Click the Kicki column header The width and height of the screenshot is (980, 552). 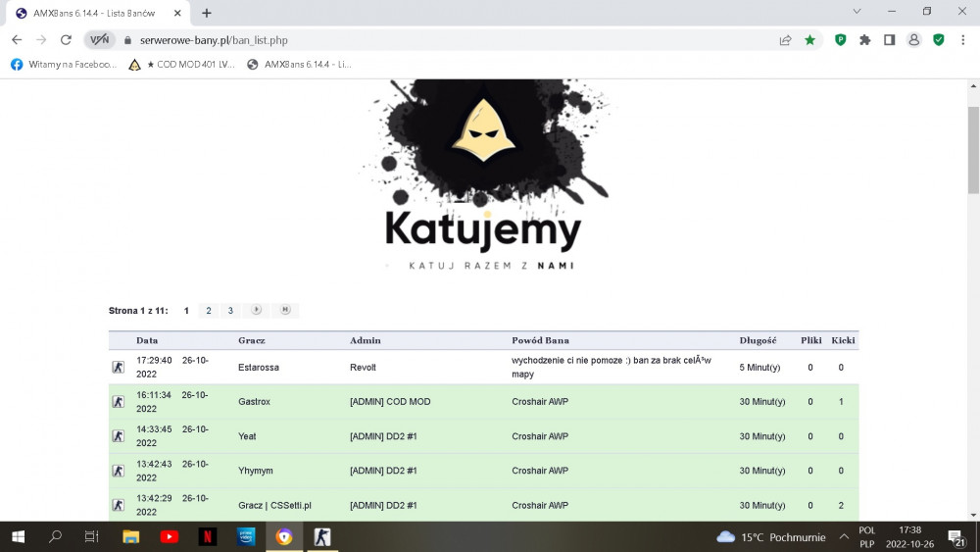pyautogui.click(x=843, y=340)
